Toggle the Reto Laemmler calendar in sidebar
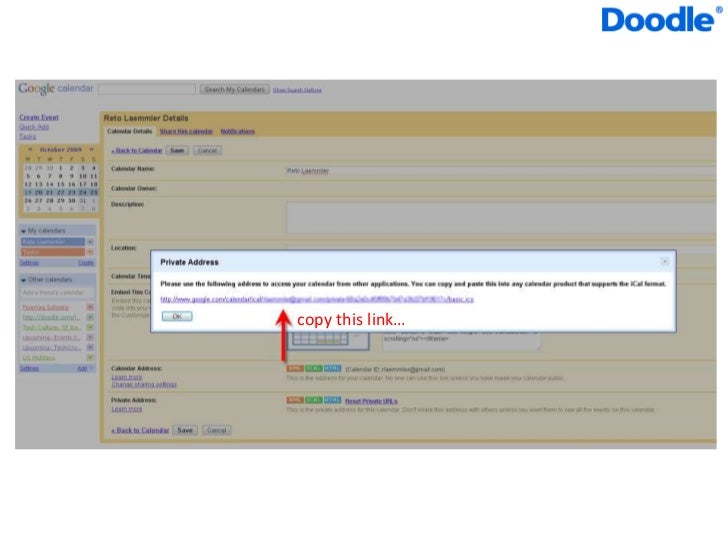The image size is (728, 546). click(53, 242)
